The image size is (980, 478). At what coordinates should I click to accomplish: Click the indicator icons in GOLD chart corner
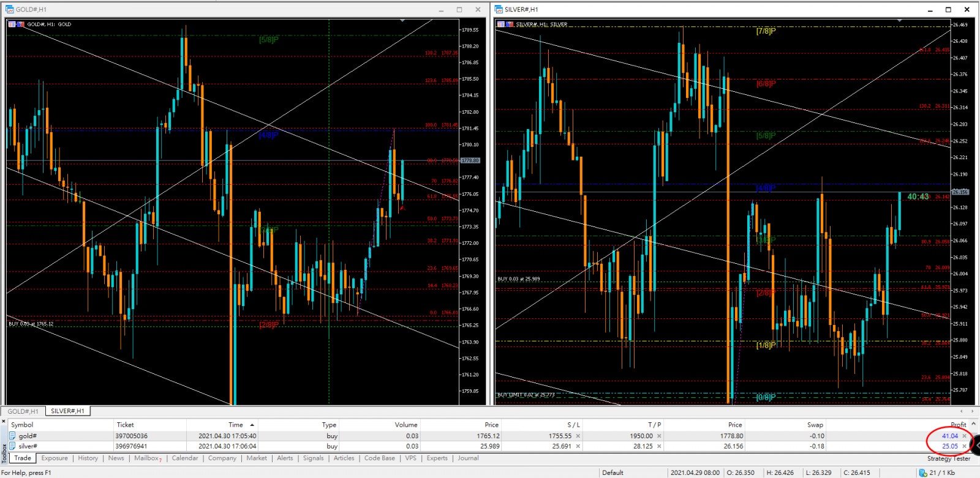point(17,24)
